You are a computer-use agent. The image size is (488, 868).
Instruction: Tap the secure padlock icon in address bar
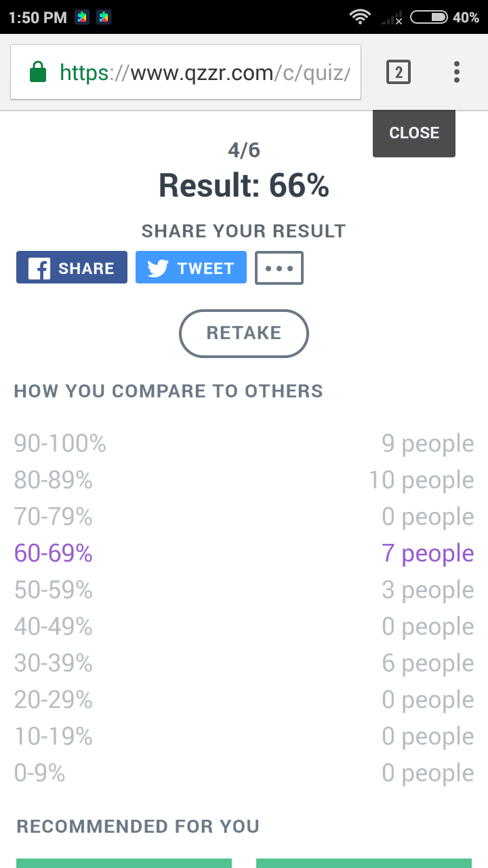39,72
